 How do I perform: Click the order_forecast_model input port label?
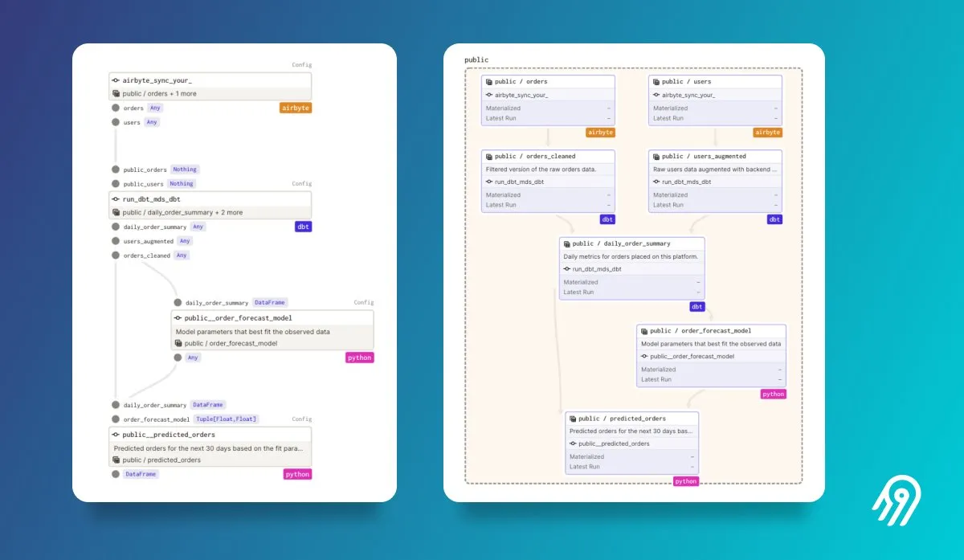click(x=157, y=419)
